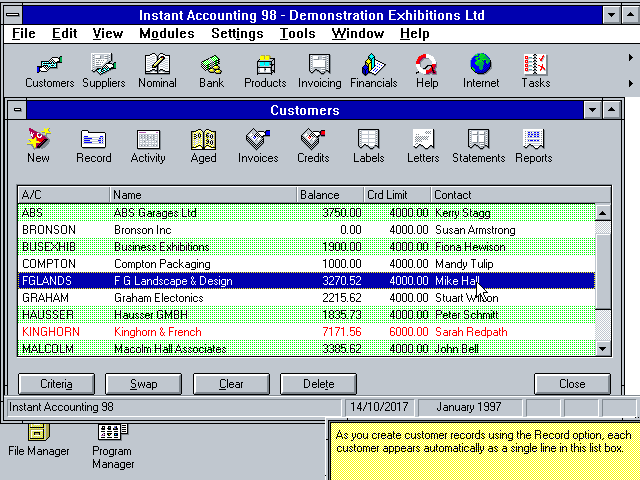Screen dimensions: 640x480
Task: Click the 14/10/2017 date in status bar
Action: [379, 407]
